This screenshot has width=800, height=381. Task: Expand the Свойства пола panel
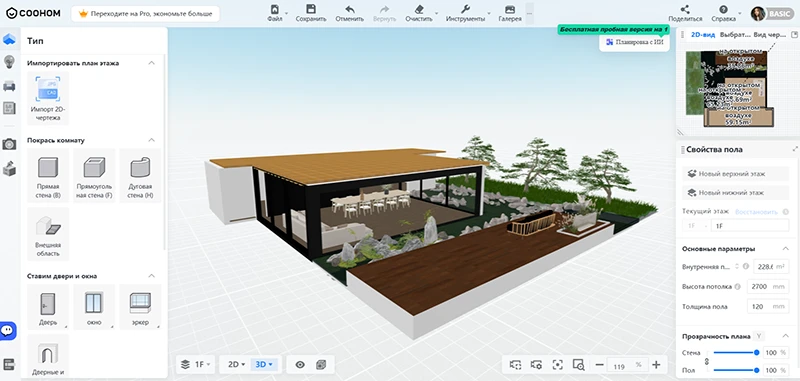pyautogui.click(x=794, y=149)
